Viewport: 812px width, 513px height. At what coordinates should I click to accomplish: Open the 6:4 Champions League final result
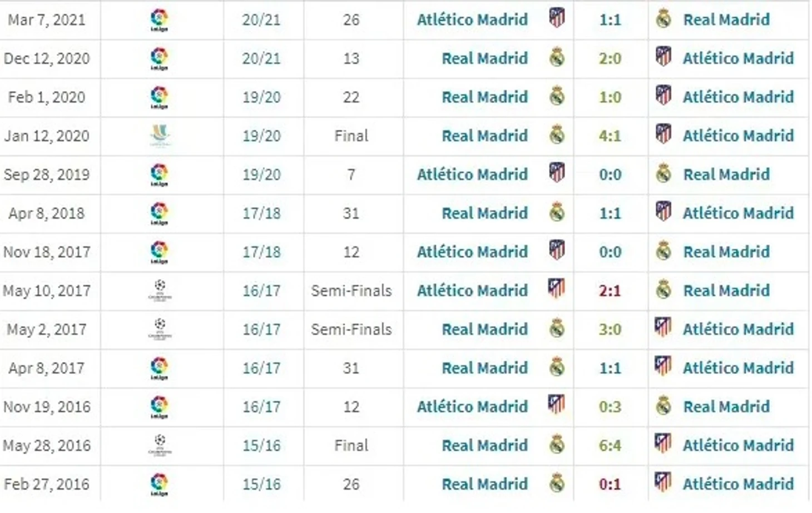click(610, 445)
